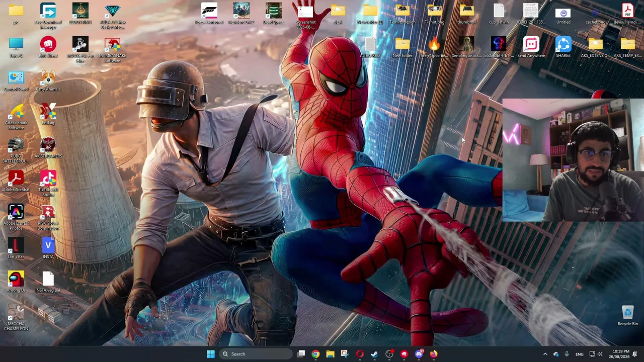Select Adobe Express Photos icon
Image resolution: width=644 pixels, height=362 pixels.
tap(16, 217)
